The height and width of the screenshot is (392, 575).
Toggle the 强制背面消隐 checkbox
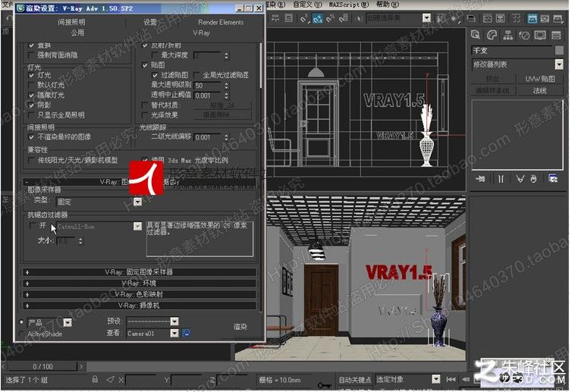(31, 55)
